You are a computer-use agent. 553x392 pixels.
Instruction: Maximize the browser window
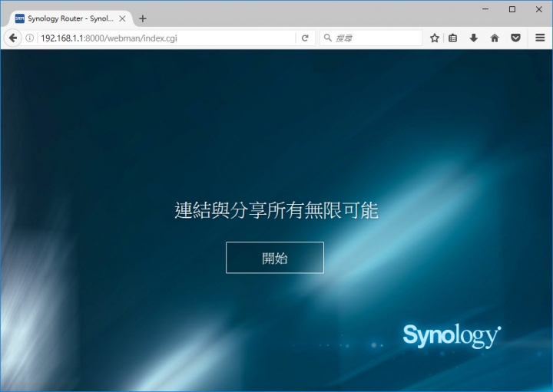pos(512,9)
